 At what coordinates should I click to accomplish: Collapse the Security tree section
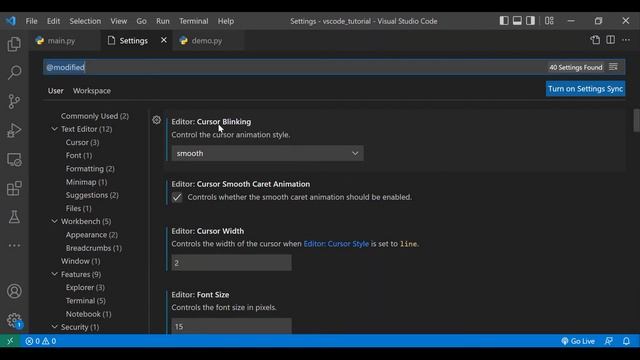[x=54, y=327]
